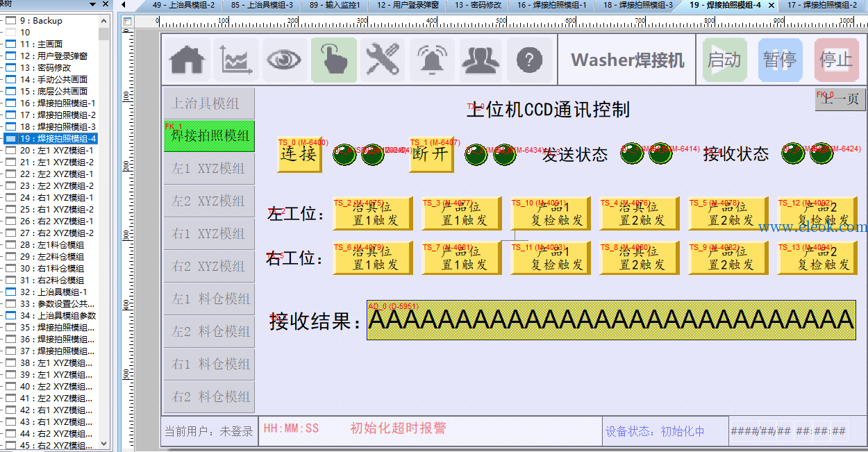Select tree item 28 : 左1料仓模组
868x452 pixels.
(x=52, y=244)
